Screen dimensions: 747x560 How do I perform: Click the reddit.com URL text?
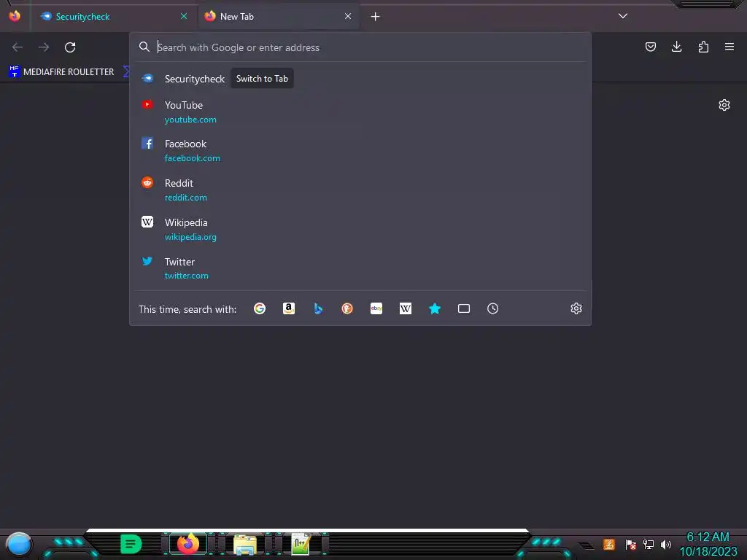click(186, 198)
